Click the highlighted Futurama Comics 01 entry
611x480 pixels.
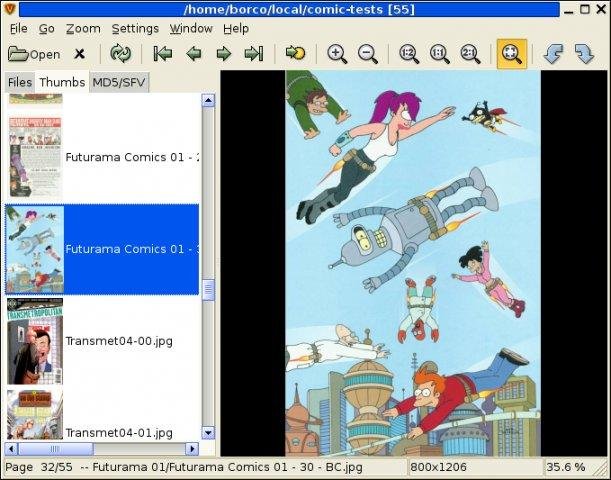(102, 249)
